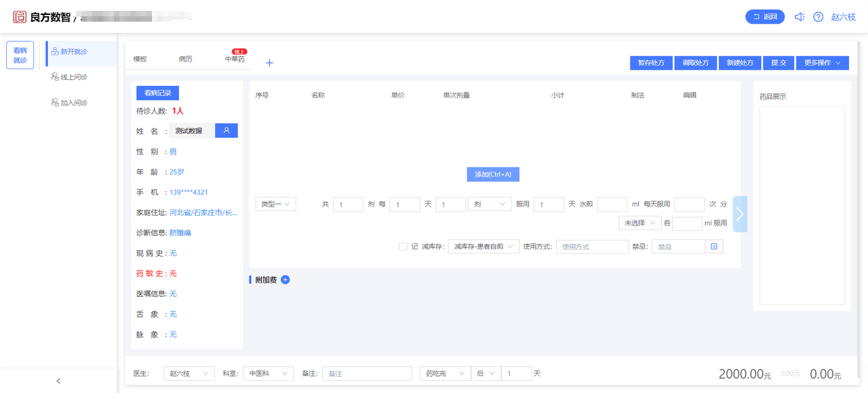Screen dimensions: 868x393
Task: Expand the 更多操作 dropdown button
Action: point(822,62)
